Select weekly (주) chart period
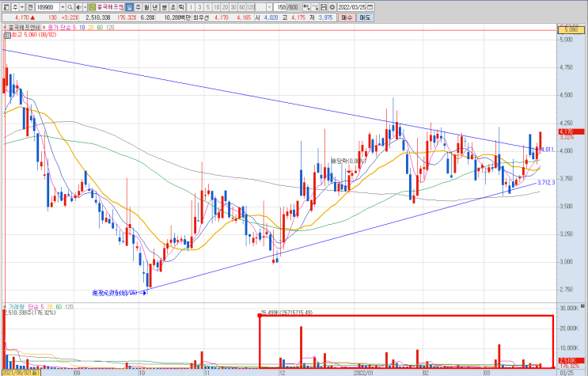Viewport: 588px width, 376px height. click(x=138, y=7)
